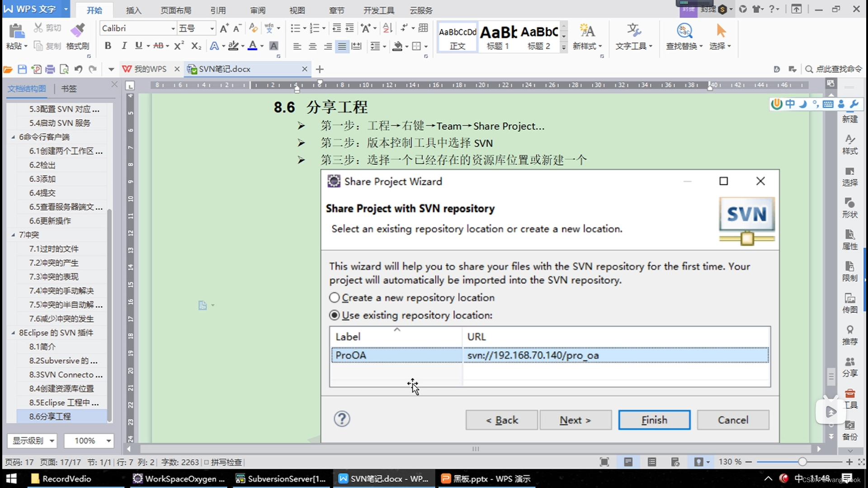This screenshot has height=488, width=868.
Task: Click the Select cursor tool
Action: click(x=721, y=31)
